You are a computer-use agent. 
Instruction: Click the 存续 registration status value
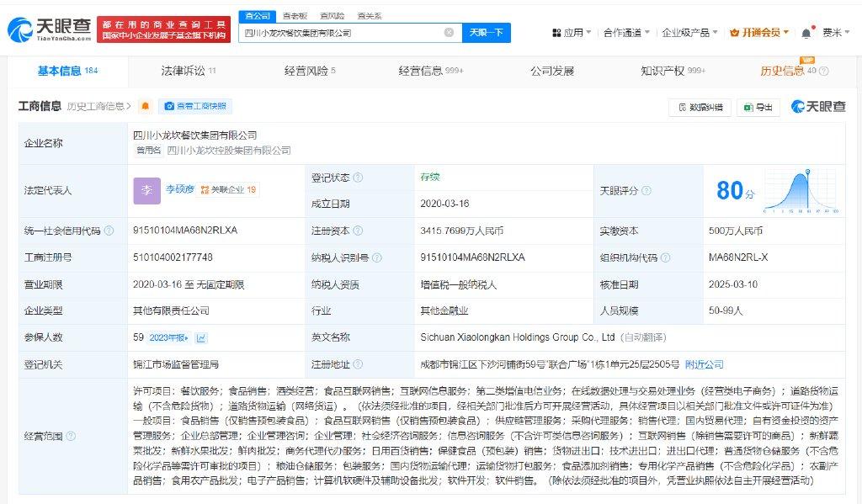pos(430,177)
